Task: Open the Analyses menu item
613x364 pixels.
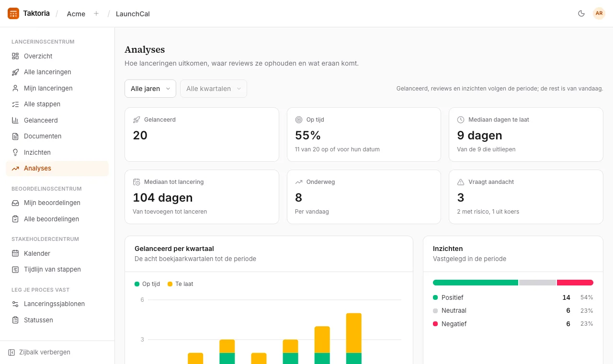Action: (x=57, y=168)
